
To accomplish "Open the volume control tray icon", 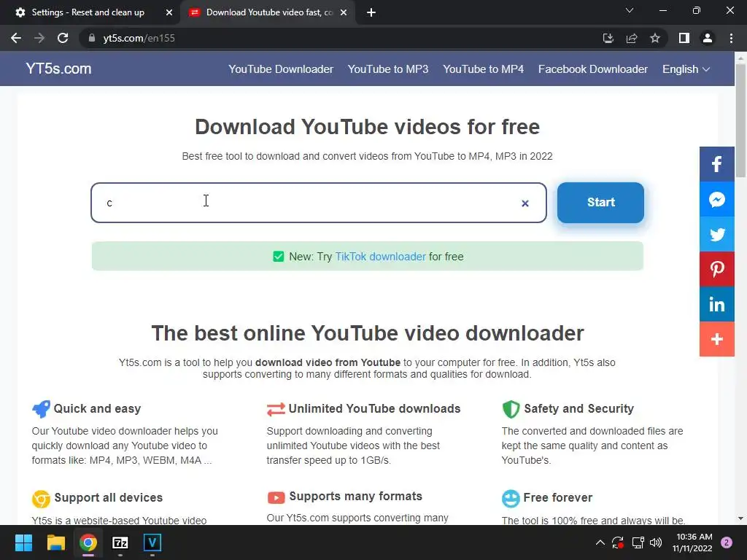I will (x=656, y=542).
